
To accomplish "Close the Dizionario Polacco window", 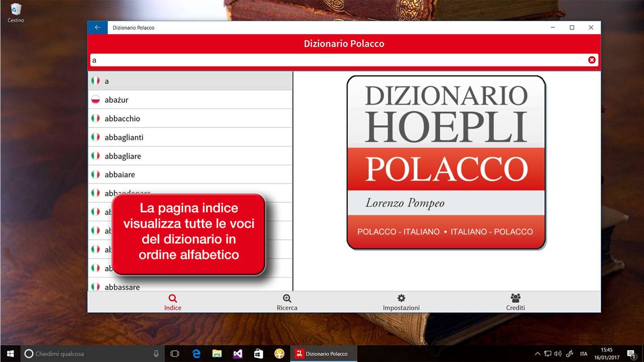I will click(591, 27).
